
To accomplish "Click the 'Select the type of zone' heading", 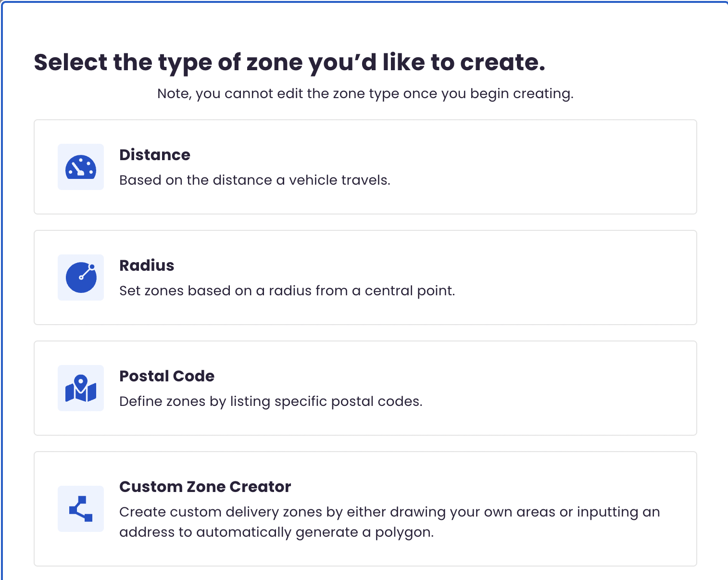I will coord(289,63).
